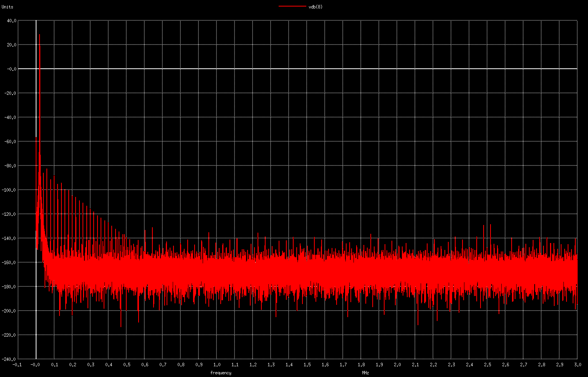Click the -200.0 y-axis tick label
This screenshot has height=377, width=588.
coord(10,311)
